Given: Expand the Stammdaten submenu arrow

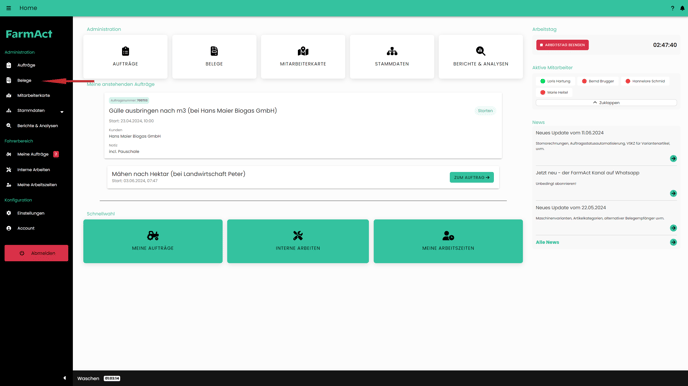Looking at the screenshot, I should coord(62,112).
